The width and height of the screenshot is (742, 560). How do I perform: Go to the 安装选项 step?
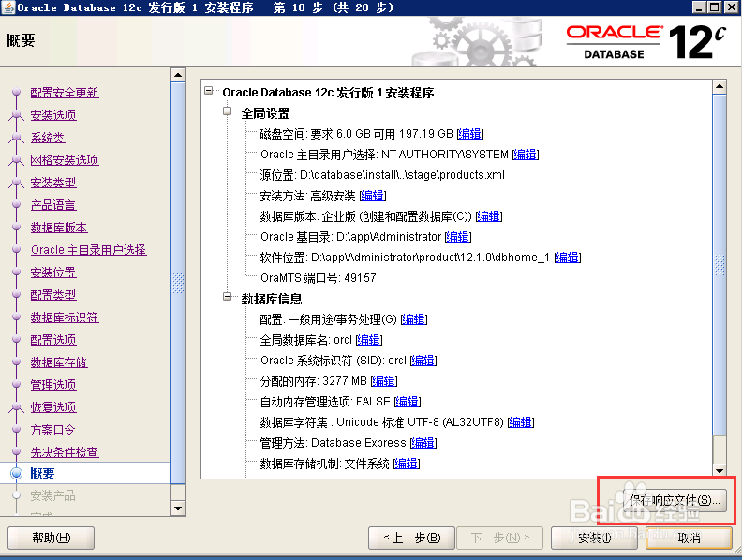[x=53, y=115]
